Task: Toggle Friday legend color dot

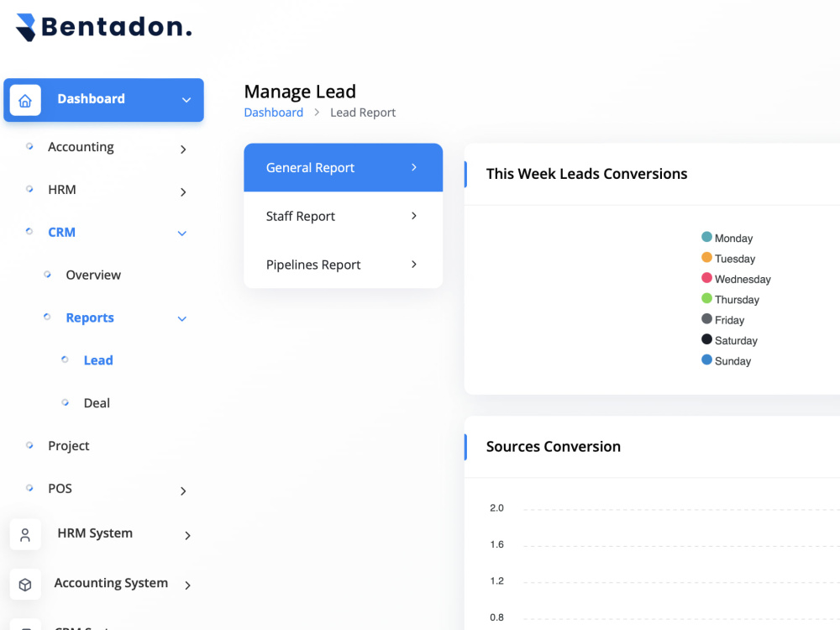Action: point(706,318)
